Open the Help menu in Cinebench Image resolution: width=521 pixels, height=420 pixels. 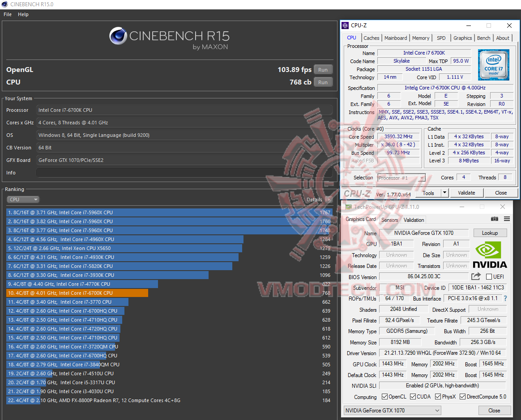point(23,14)
